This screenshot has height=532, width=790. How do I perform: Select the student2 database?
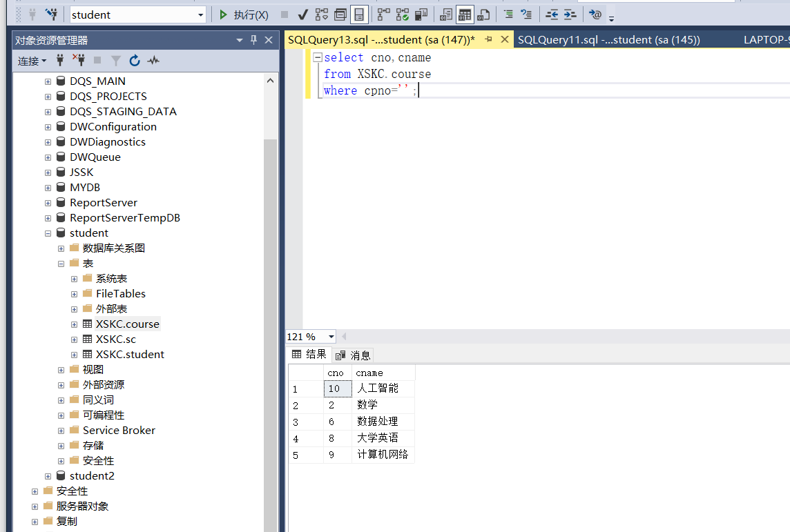92,475
